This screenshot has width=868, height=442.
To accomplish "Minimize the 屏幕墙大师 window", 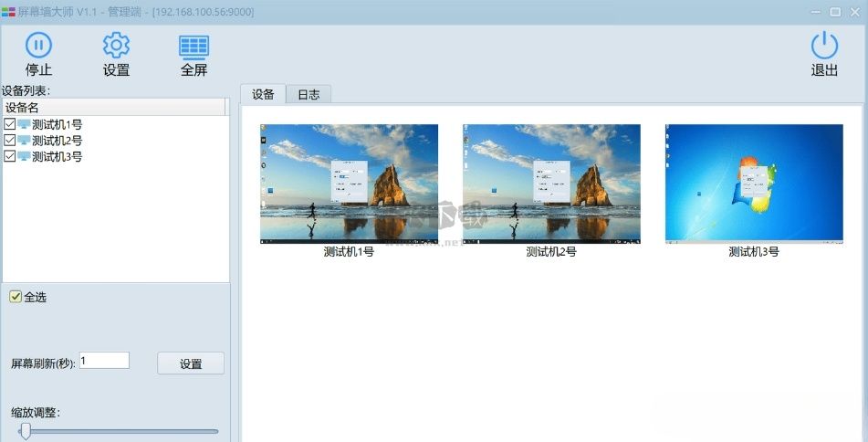I will (817, 12).
